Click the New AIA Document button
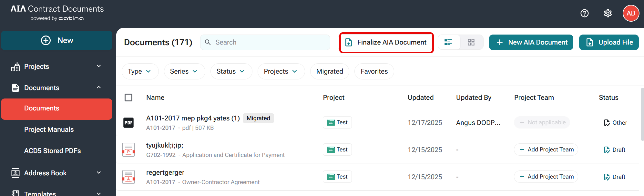 pos(531,42)
